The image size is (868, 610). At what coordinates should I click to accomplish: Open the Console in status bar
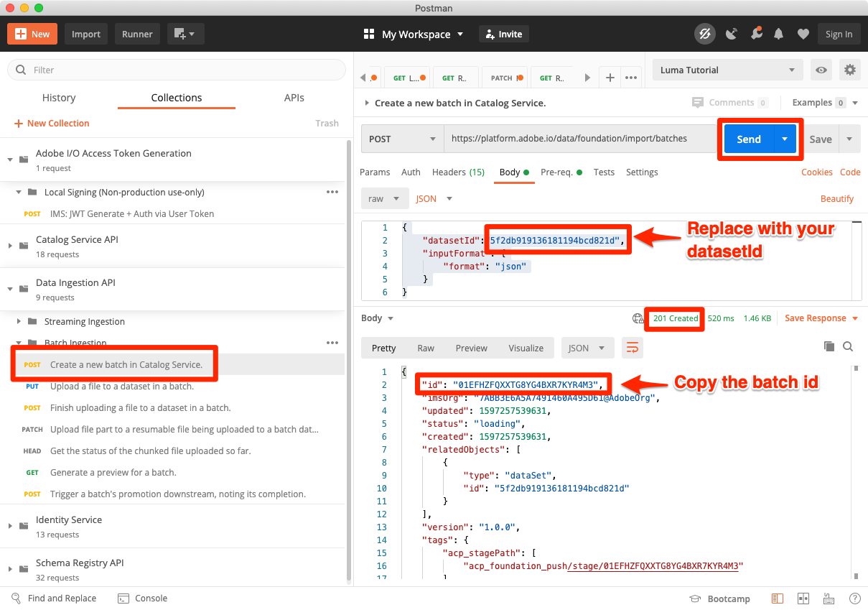(x=143, y=598)
